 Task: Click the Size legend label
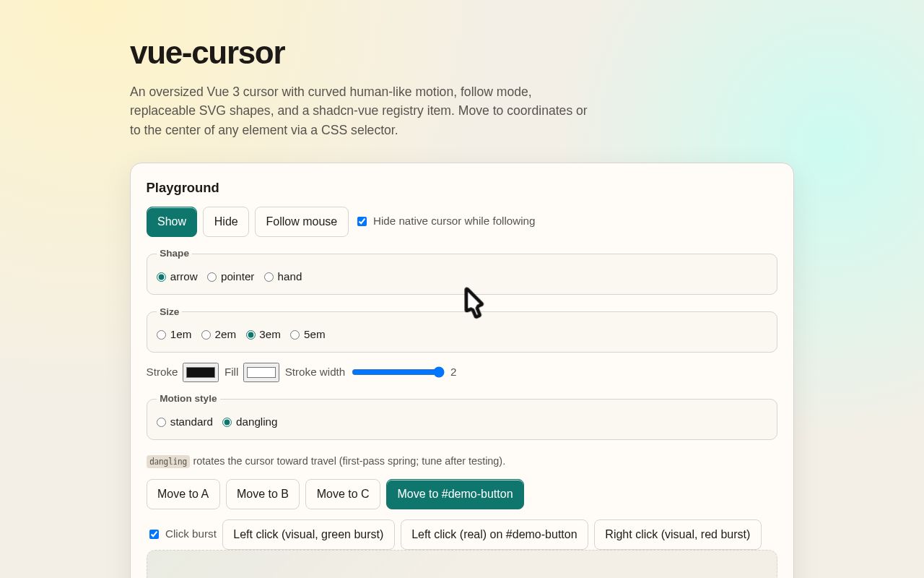170,312
